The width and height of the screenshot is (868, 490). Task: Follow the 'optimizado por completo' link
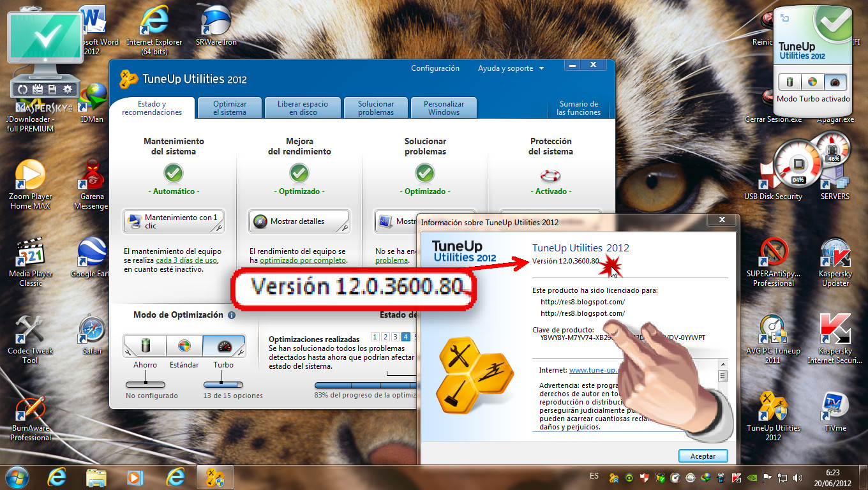[x=303, y=260]
